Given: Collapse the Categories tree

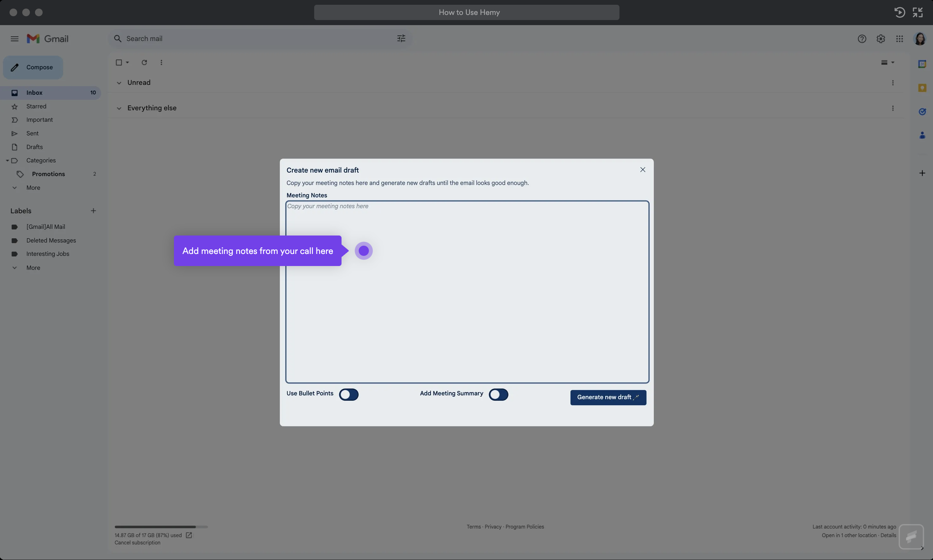Looking at the screenshot, I should pos(7,160).
